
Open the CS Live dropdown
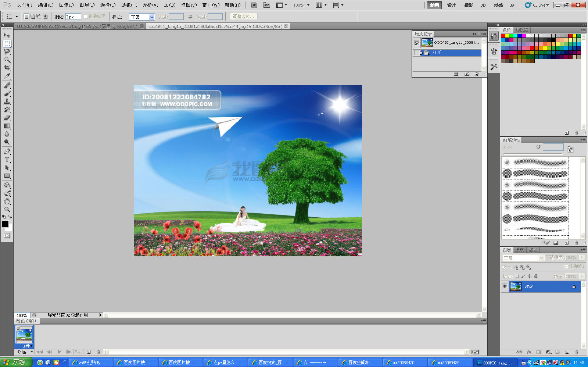click(x=537, y=5)
